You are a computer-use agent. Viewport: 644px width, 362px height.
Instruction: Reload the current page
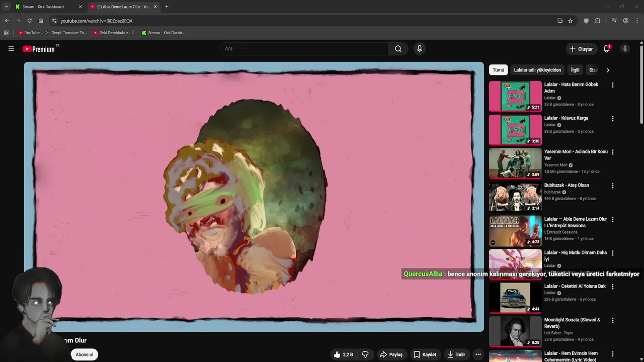tap(29, 21)
